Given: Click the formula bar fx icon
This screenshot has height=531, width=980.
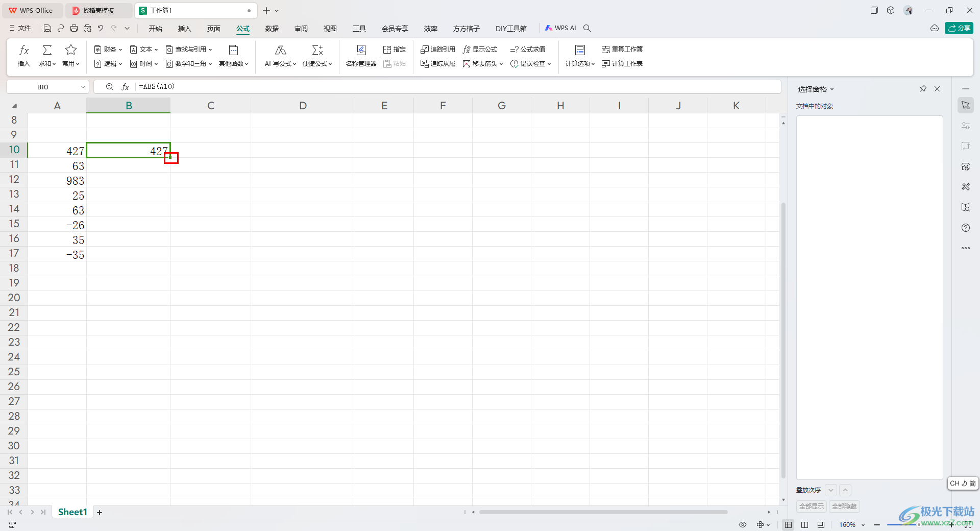Looking at the screenshot, I should click(125, 87).
